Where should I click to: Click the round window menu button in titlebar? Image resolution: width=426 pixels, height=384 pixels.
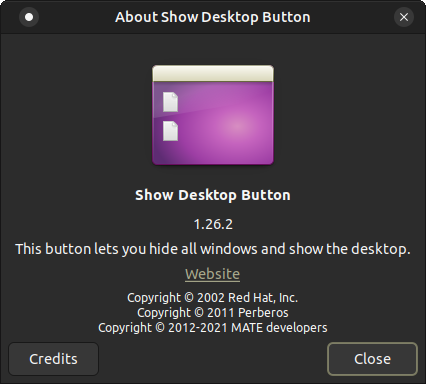(x=29, y=17)
